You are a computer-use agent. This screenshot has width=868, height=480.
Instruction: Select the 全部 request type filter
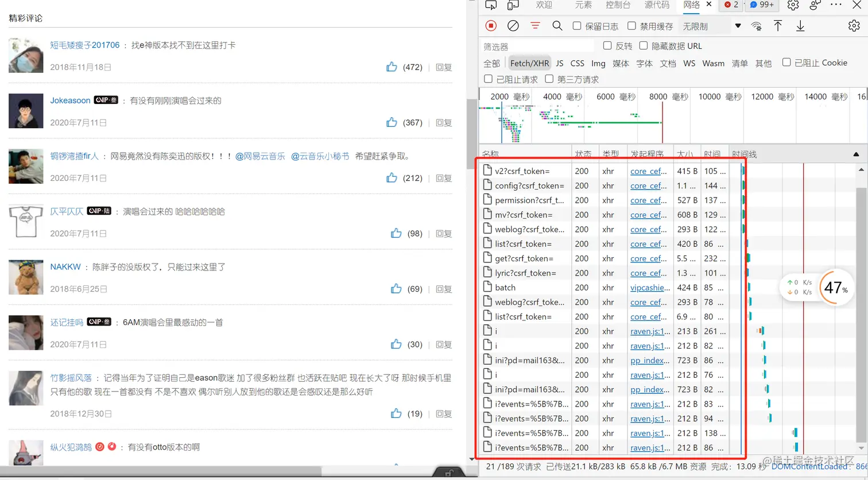point(491,63)
